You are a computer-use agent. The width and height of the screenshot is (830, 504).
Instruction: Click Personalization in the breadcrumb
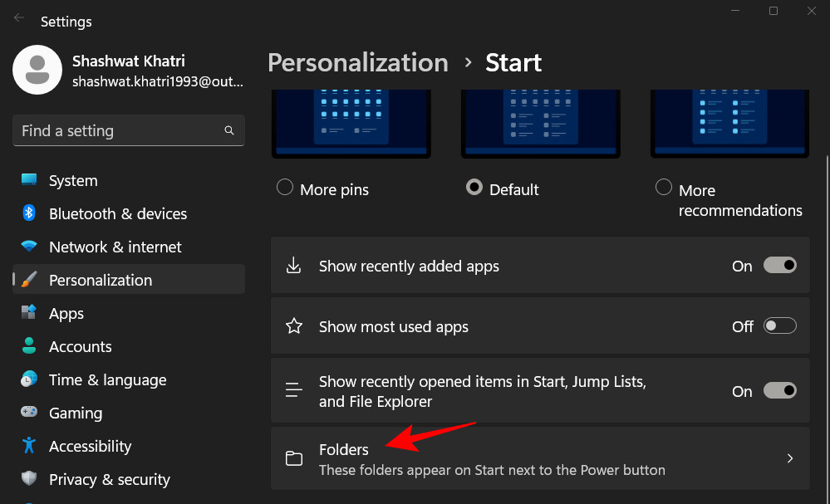pyautogui.click(x=357, y=62)
